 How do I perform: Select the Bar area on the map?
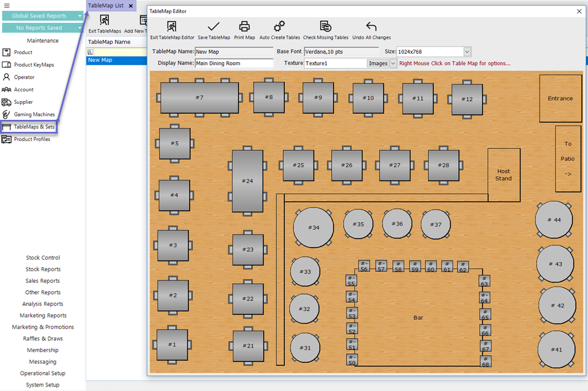pyautogui.click(x=418, y=317)
